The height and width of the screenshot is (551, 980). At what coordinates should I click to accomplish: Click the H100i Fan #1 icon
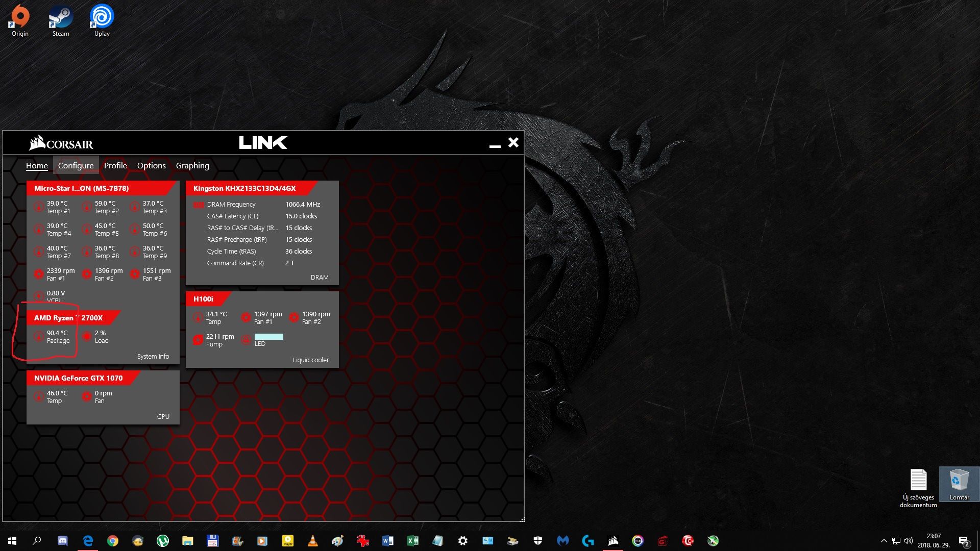[246, 317]
